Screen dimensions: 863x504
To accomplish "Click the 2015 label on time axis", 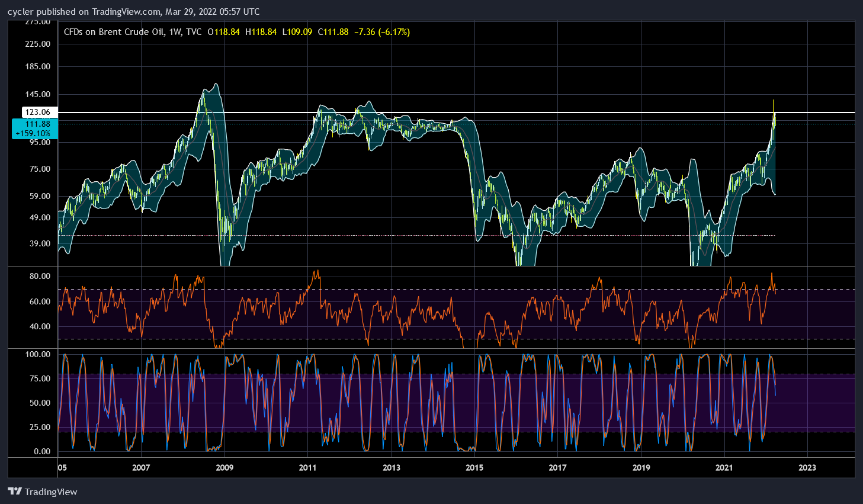I will pos(474,467).
